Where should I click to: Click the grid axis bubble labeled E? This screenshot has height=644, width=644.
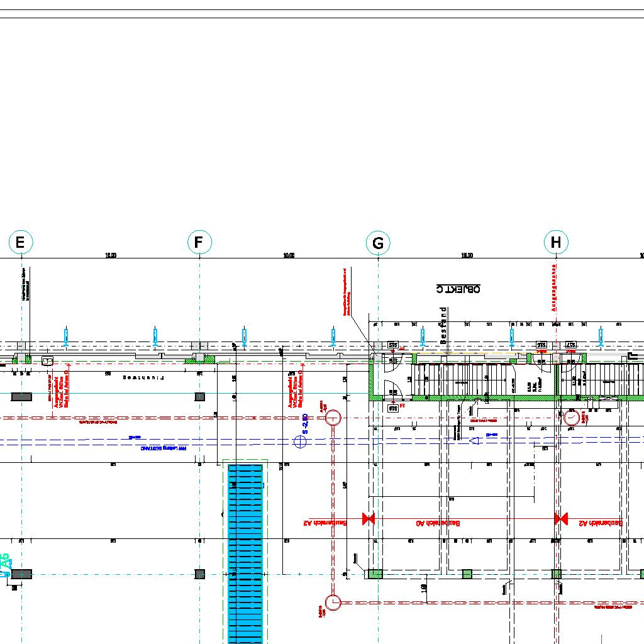click(21, 242)
